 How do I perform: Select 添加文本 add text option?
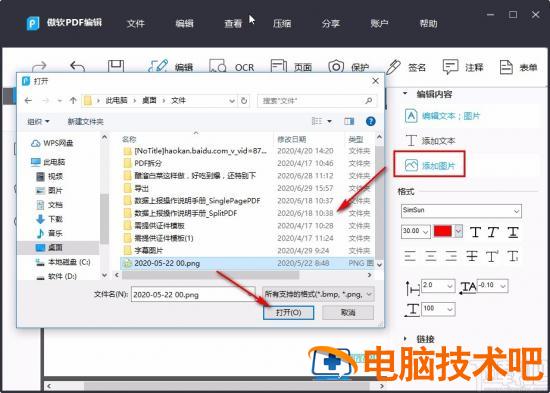click(430, 141)
